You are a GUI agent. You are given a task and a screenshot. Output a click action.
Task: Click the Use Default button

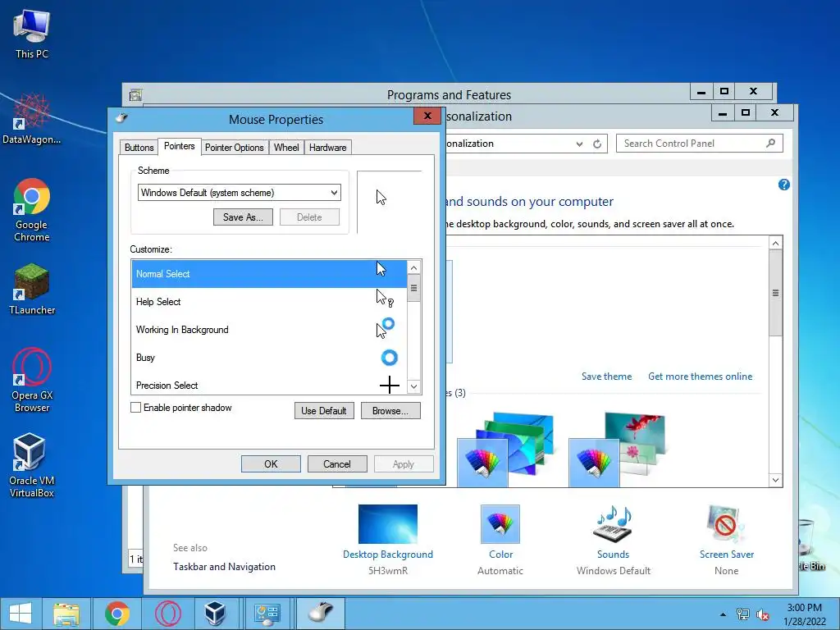(324, 411)
